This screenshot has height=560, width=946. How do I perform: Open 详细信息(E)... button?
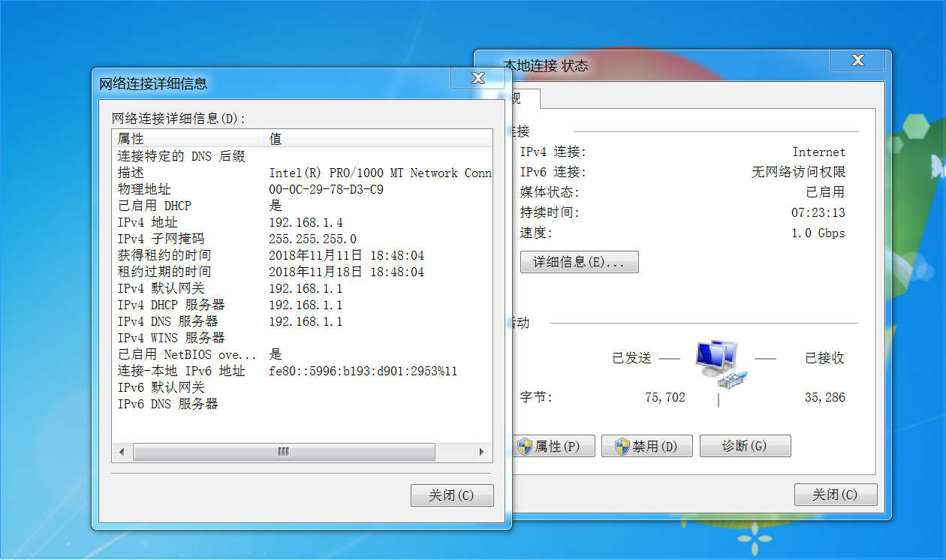click(x=579, y=262)
